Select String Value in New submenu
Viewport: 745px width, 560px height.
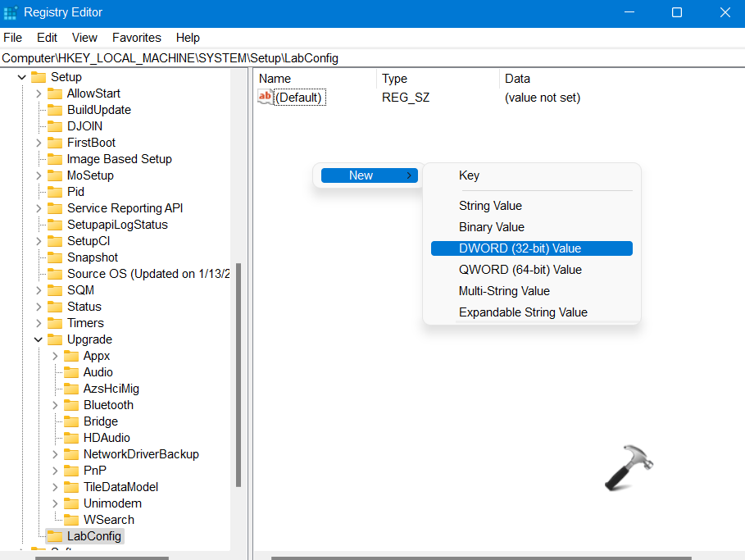click(x=490, y=206)
